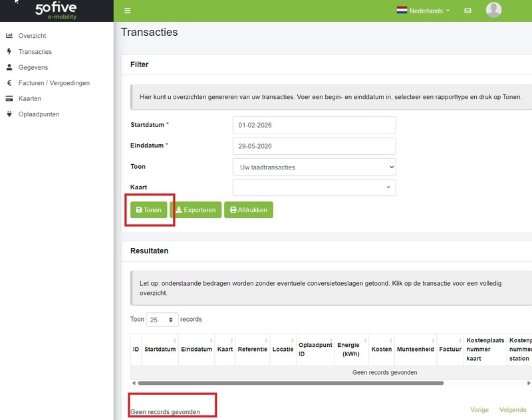Open the Kaart selection dropdown
Screen dimensions: 532x420
tap(314, 187)
